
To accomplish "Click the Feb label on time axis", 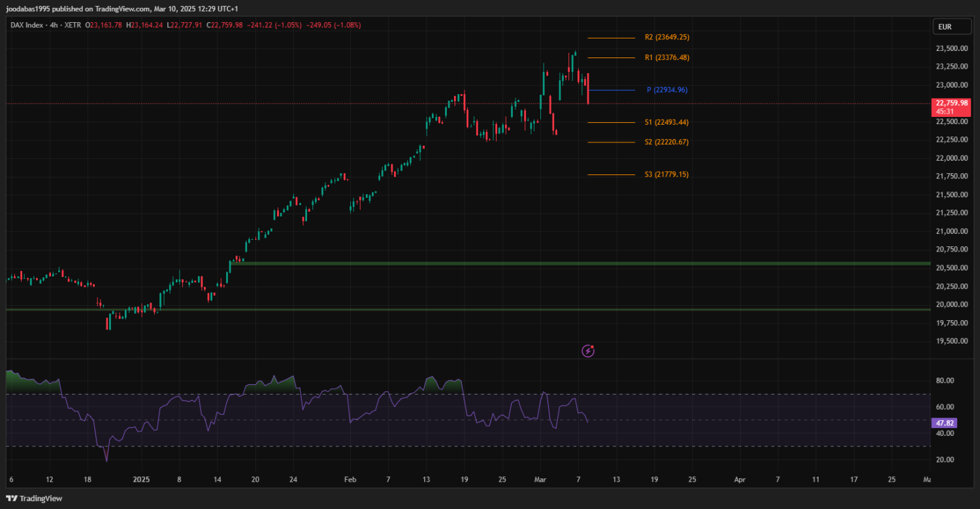I will [350, 479].
